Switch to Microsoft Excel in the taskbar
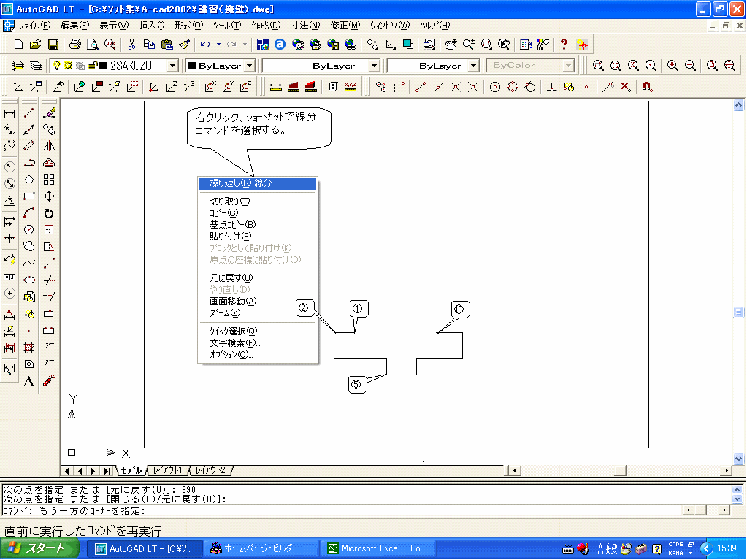The height and width of the screenshot is (560, 747). (x=378, y=548)
